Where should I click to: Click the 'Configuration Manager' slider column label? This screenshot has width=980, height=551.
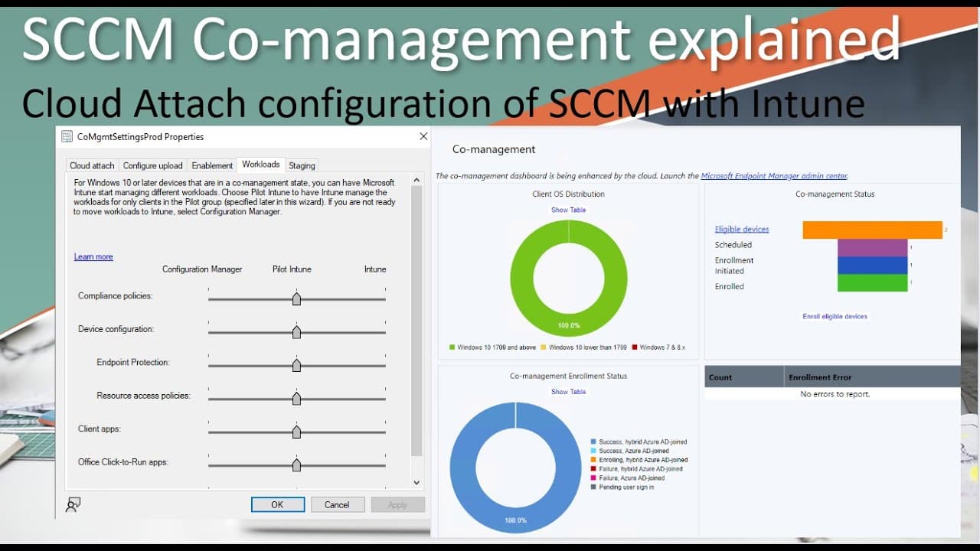click(202, 269)
